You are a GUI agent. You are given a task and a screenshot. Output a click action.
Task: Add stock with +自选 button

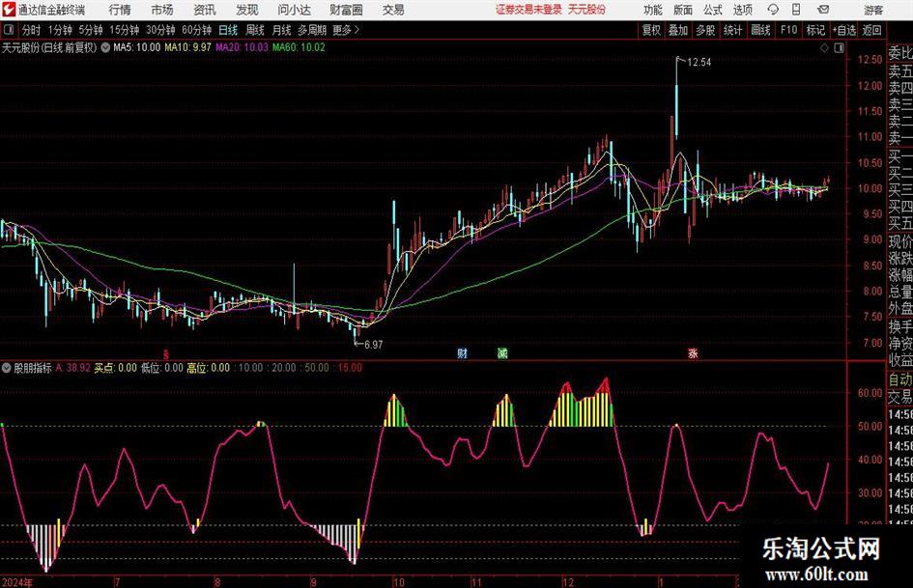click(x=843, y=30)
